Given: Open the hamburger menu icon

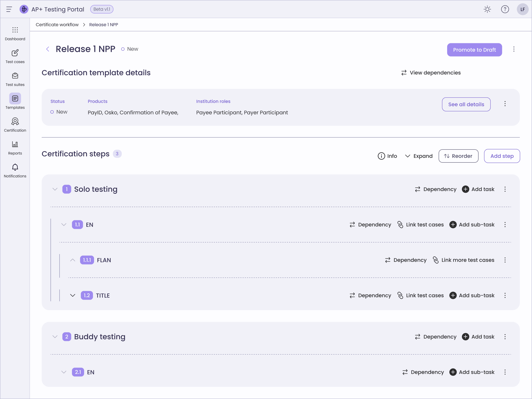Looking at the screenshot, I should pyautogui.click(x=9, y=9).
